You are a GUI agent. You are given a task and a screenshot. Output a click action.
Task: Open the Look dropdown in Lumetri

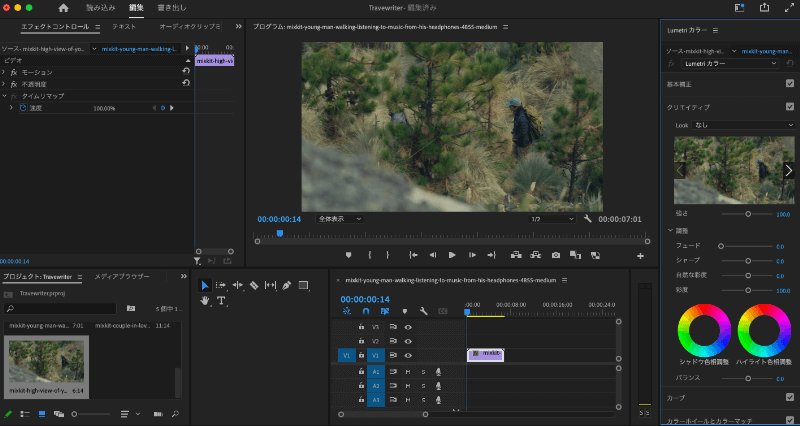pos(744,125)
